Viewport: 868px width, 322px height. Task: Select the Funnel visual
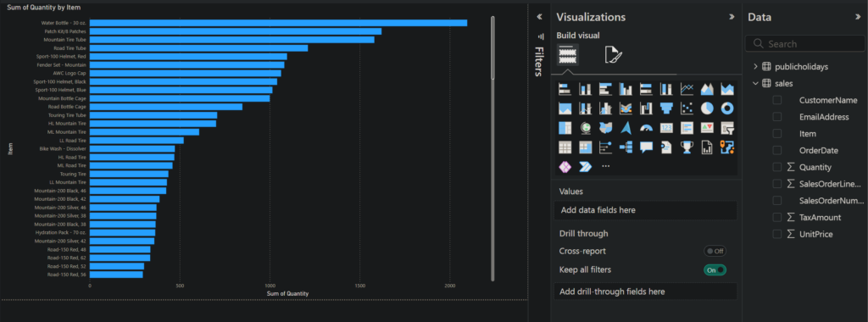click(666, 108)
